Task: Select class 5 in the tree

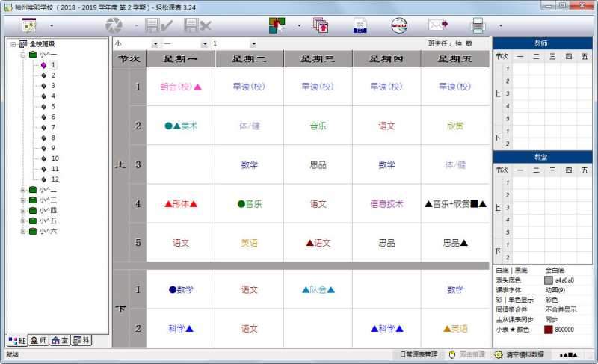Action: click(53, 106)
